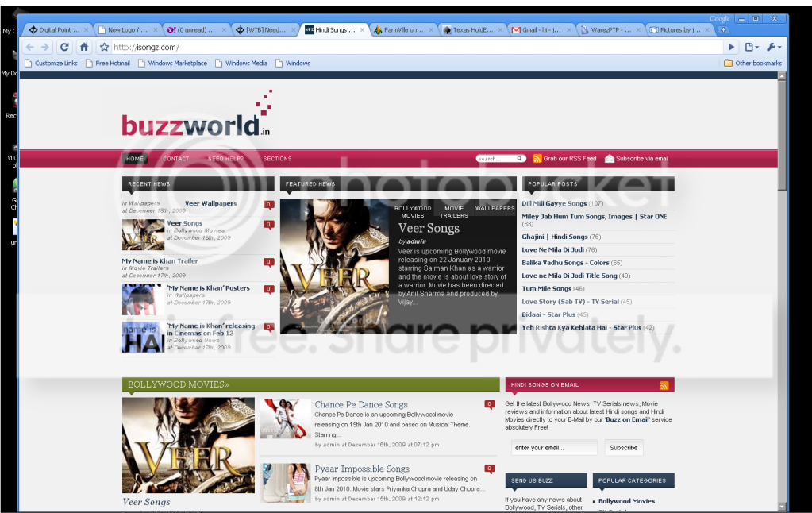Click the Veer Songs thumbnail in Recent News

[x=143, y=234]
